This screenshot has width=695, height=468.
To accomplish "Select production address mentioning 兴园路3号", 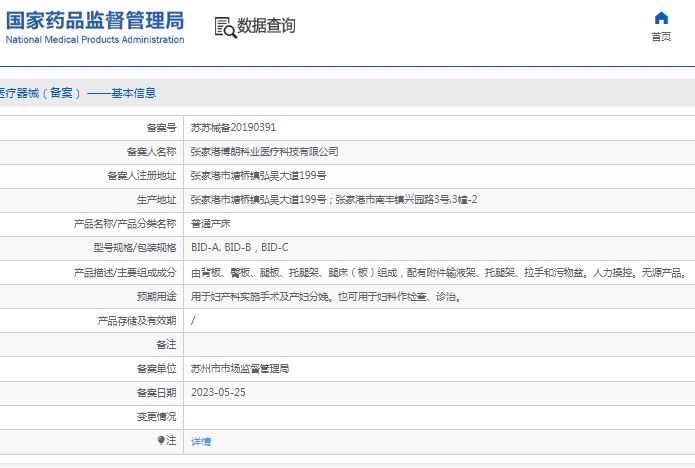I will click(334, 199).
